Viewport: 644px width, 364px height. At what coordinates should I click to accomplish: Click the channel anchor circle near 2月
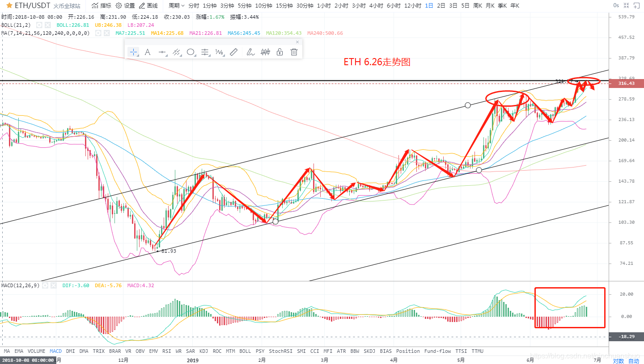pyautogui.click(x=275, y=222)
